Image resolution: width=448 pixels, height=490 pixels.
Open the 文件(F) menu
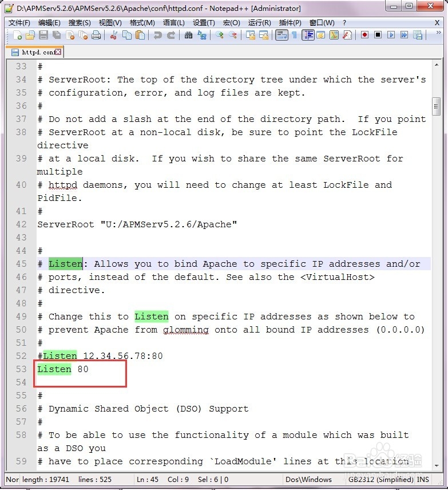[19, 22]
